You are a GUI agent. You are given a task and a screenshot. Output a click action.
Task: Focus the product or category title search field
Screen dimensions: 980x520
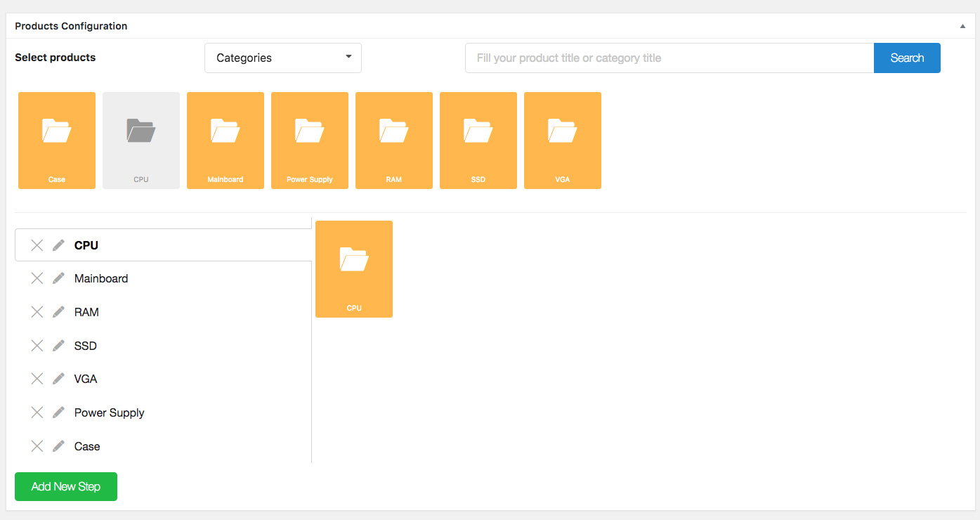coord(669,58)
